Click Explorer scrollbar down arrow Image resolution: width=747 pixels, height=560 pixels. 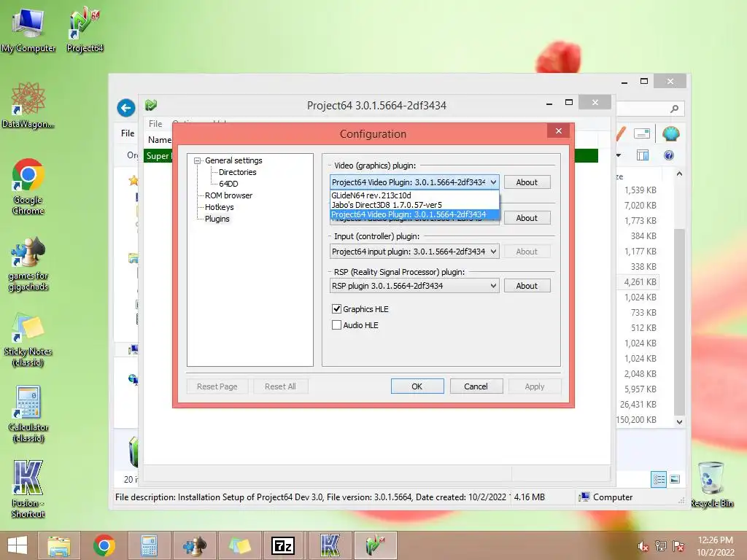click(x=679, y=421)
